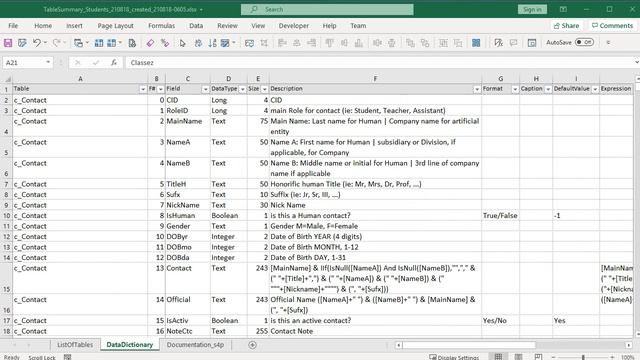
Task: Click the print preview document icon
Action: pyautogui.click(x=132, y=43)
